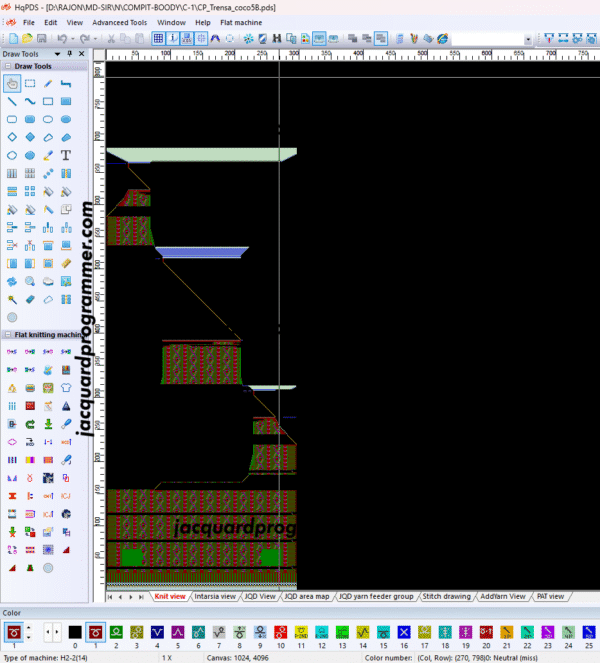This screenshot has width=600, height=663.
Task: Pick black color swatch number 0
Action: tap(75, 632)
